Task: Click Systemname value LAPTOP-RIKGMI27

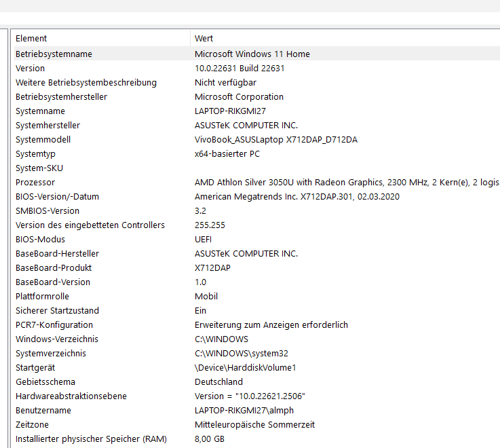Action: tap(230, 111)
